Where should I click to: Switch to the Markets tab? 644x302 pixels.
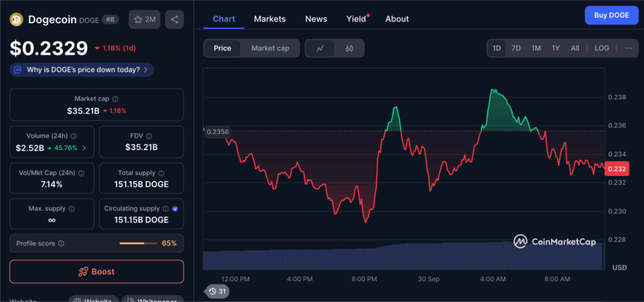(270, 19)
